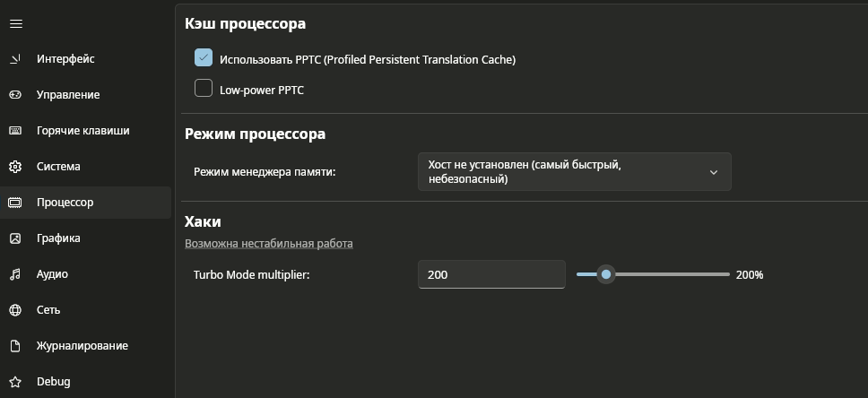Click the Turbo Mode multiplier input field

(x=491, y=274)
